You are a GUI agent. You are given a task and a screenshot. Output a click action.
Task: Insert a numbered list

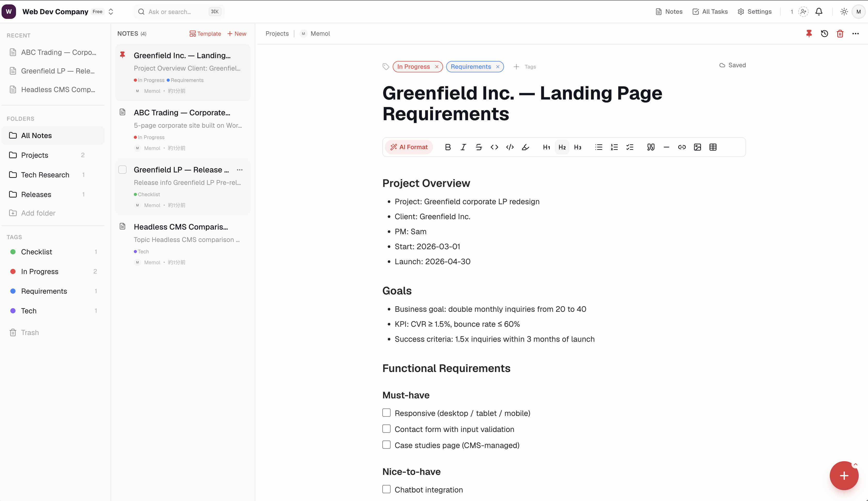pos(614,147)
